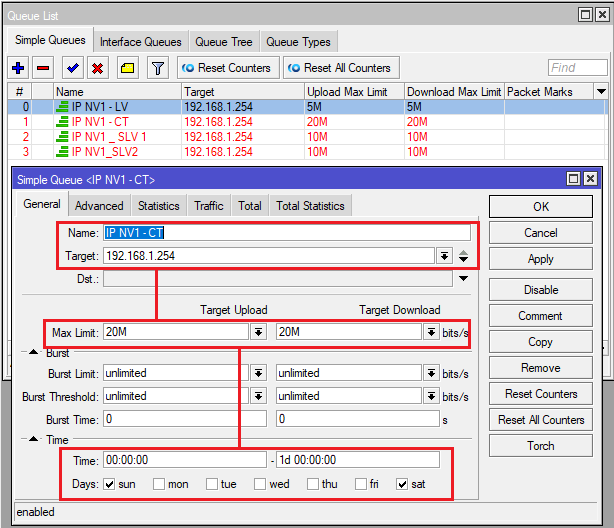Click the blue plus add queue icon

tap(18, 68)
